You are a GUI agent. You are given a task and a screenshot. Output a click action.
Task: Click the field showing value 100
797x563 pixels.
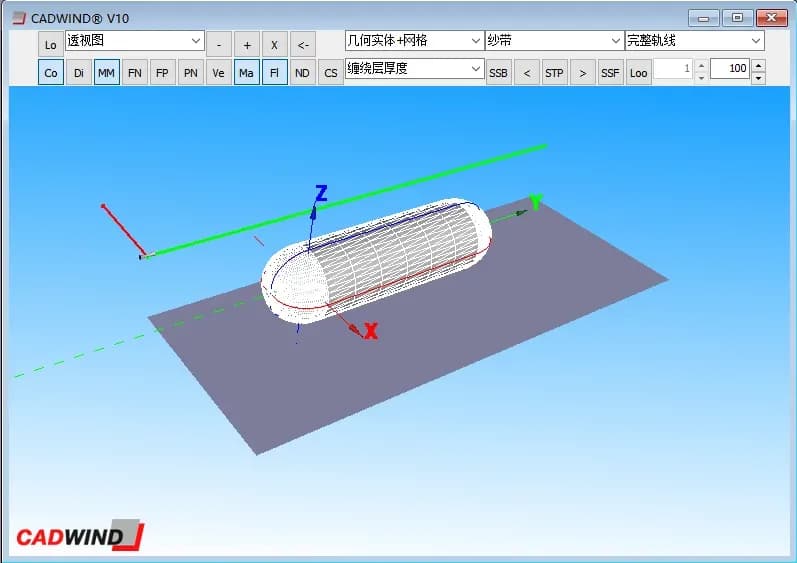click(730, 69)
